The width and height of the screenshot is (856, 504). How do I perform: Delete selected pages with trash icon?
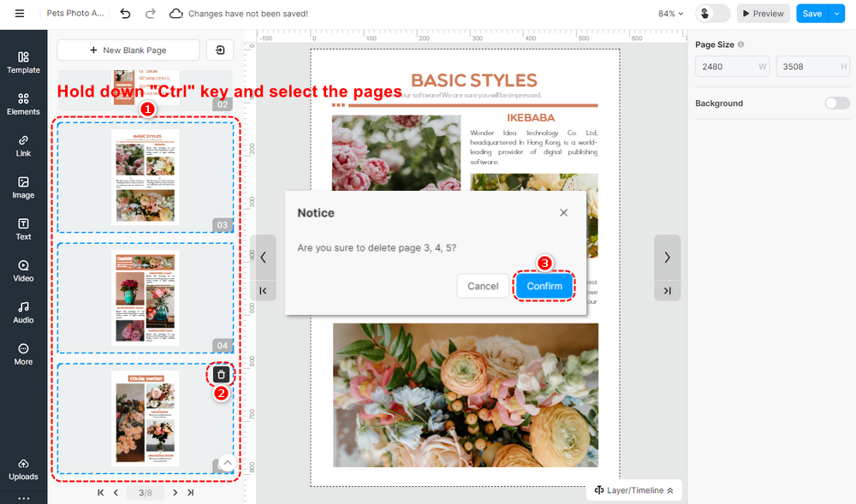[x=221, y=375]
